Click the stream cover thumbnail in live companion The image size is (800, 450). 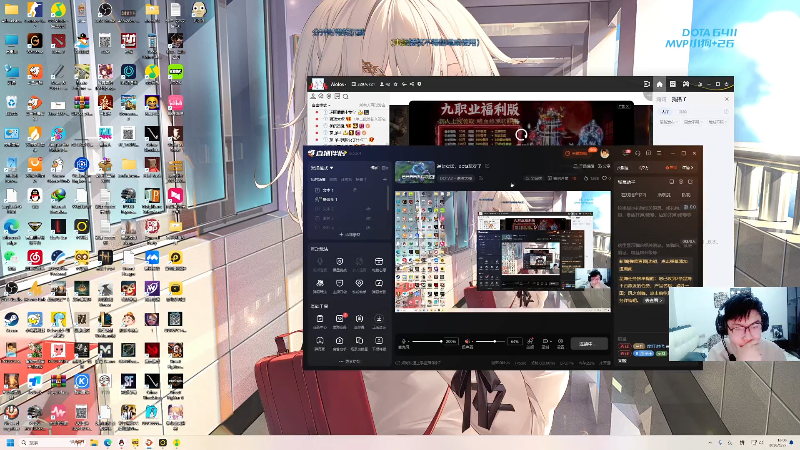click(x=415, y=172)
